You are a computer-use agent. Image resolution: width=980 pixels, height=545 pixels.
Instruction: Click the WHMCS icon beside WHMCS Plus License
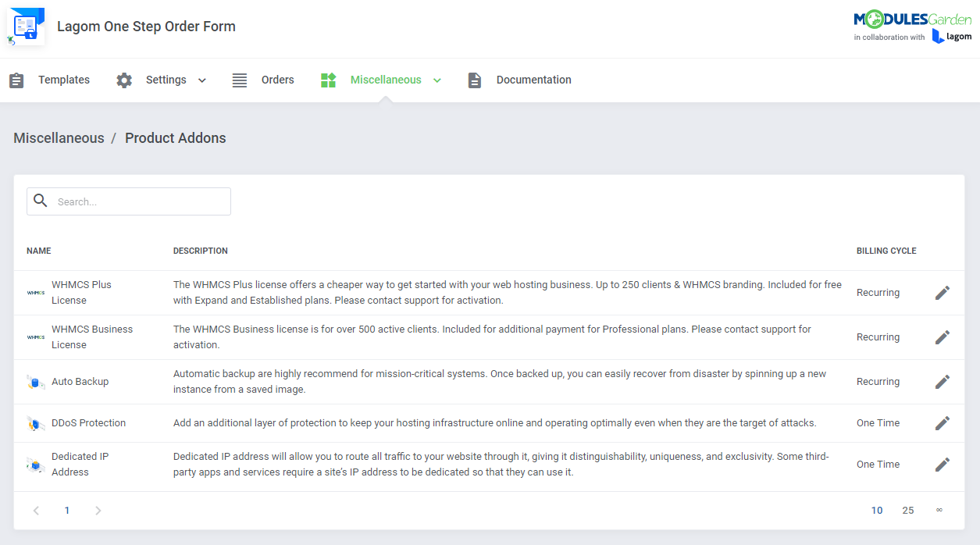click(x=35, y=292)
